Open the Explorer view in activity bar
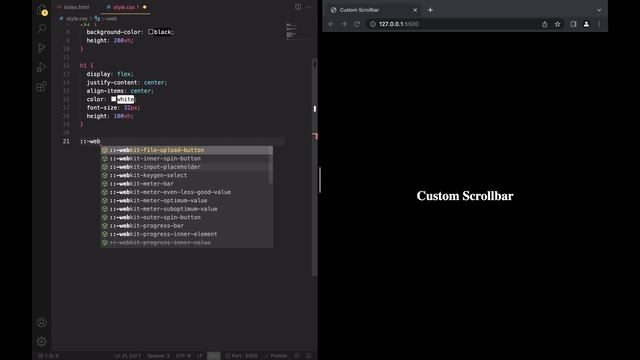The height and width of the screenshot is (360, 640). pos(42,10)
